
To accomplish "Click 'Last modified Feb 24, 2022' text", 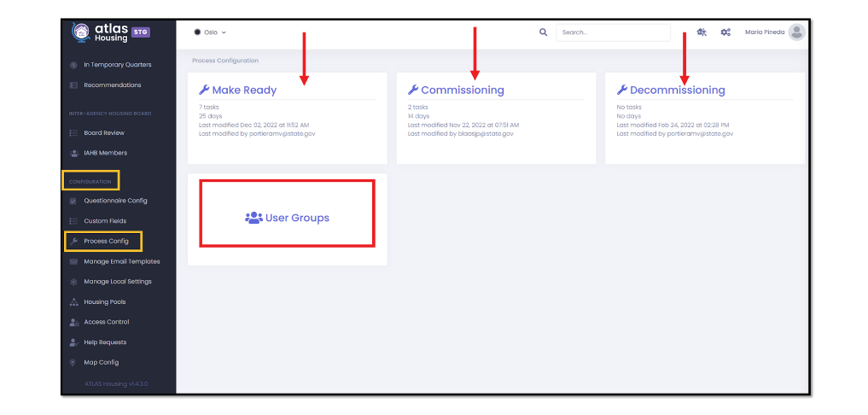I will (x=673, y=126).
